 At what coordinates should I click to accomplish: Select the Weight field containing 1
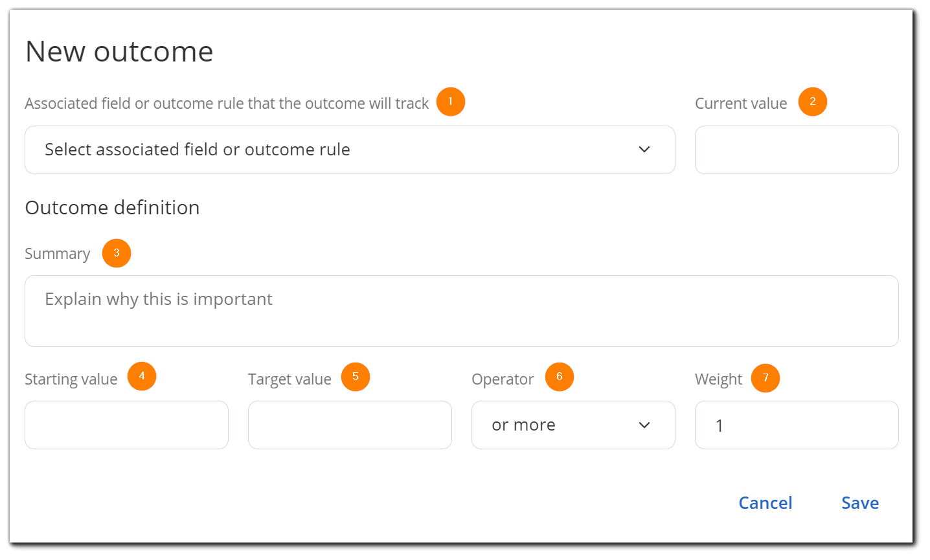coord(796,425)
